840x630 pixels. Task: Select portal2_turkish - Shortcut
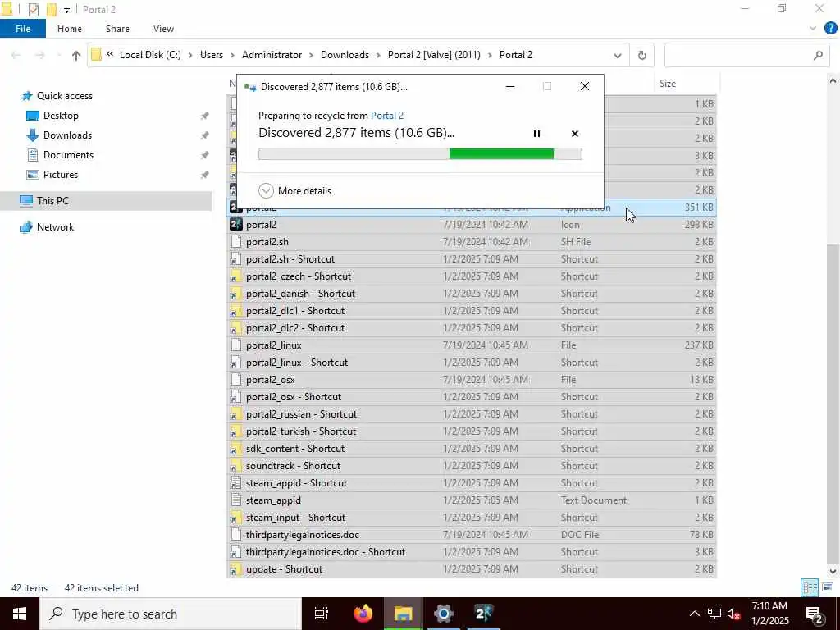472,431
